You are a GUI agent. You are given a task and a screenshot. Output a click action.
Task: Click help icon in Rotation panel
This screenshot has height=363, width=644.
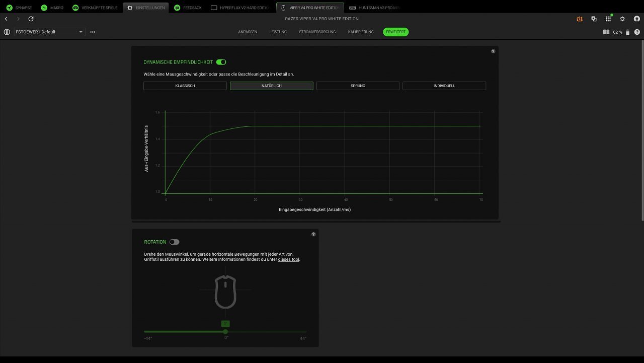[x=313, y=234]
